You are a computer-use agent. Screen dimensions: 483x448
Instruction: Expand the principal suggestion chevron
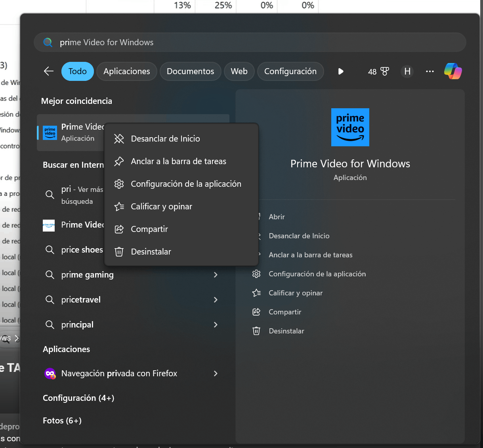216,325
